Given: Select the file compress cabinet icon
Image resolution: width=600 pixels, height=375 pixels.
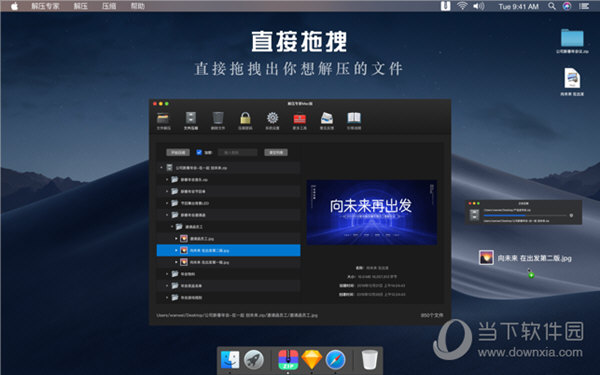Looking at the screenshot, I should tap(191, 118).
